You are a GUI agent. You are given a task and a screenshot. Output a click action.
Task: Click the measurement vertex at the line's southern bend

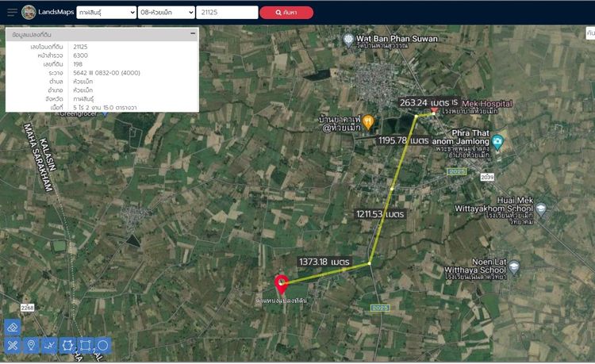369,263
